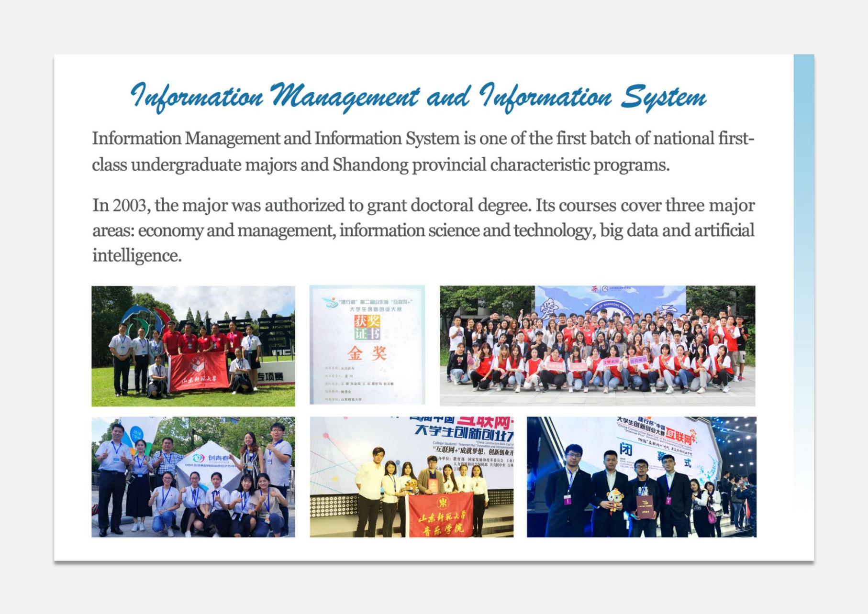Open the thumbs-up group photo
868x614 pixels.
pyautogui.click(x=193, y=476)
